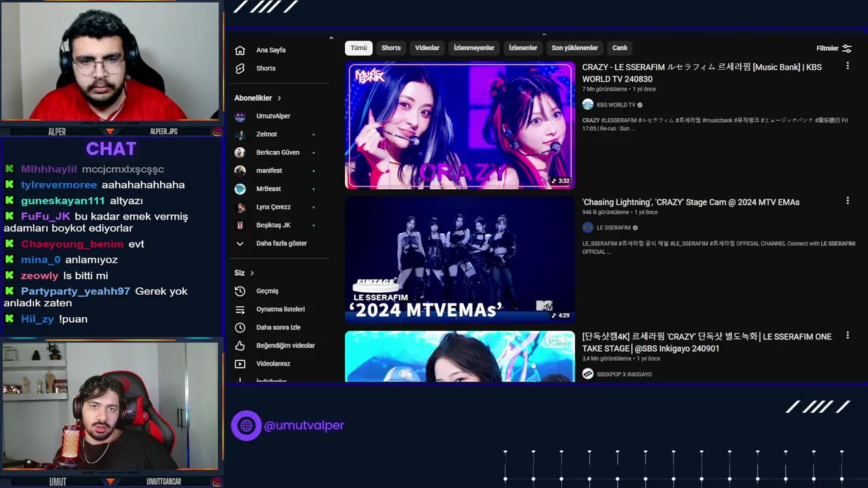The width and height of the screenshot is (868, 488).
Task: Expand Daha fazla göster subscriptions
Action: click(281, 243)
